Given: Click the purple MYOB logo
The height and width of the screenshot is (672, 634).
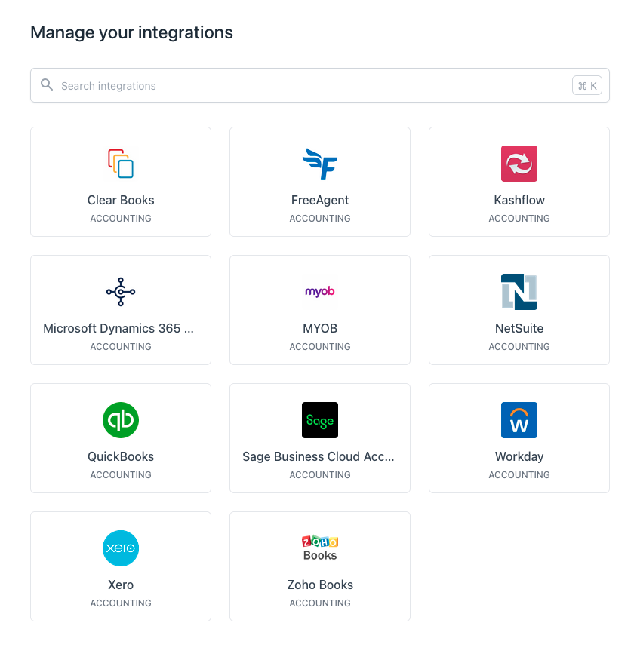Looking at the screenshot, I should coord(320,292).
